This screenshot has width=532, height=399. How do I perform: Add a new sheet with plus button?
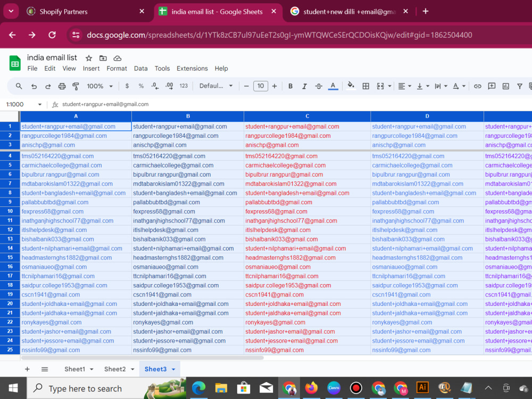tap(27, 369)
